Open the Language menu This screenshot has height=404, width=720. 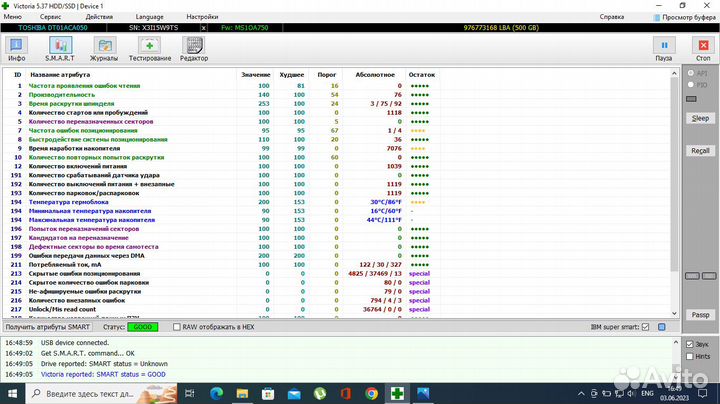(x=148, y=17)
